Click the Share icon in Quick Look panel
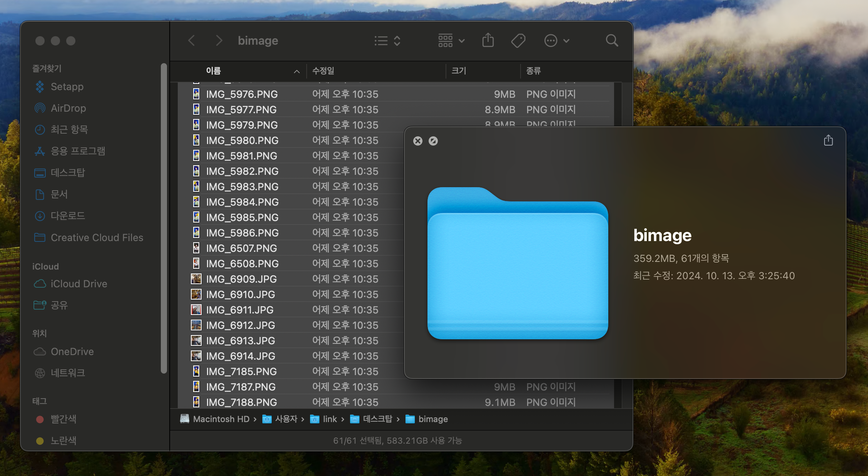 click(x=828, y=141)
